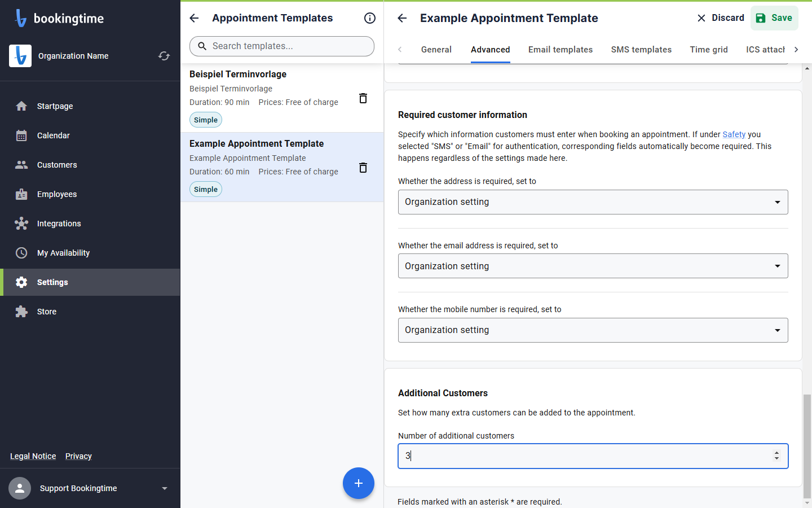Save the appointment template
The image size is (812, 508).
(774, 18)
